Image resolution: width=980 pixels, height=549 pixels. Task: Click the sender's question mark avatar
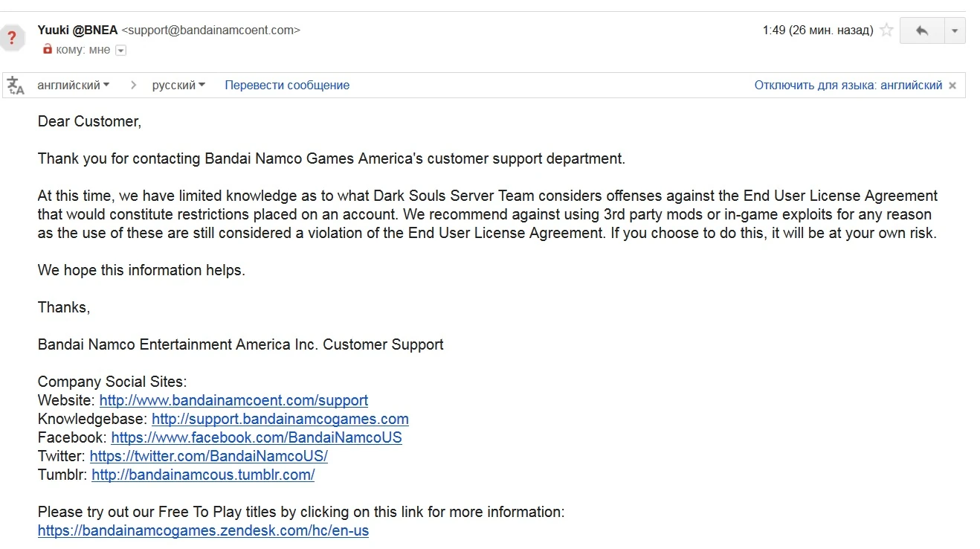coord(13,37)
